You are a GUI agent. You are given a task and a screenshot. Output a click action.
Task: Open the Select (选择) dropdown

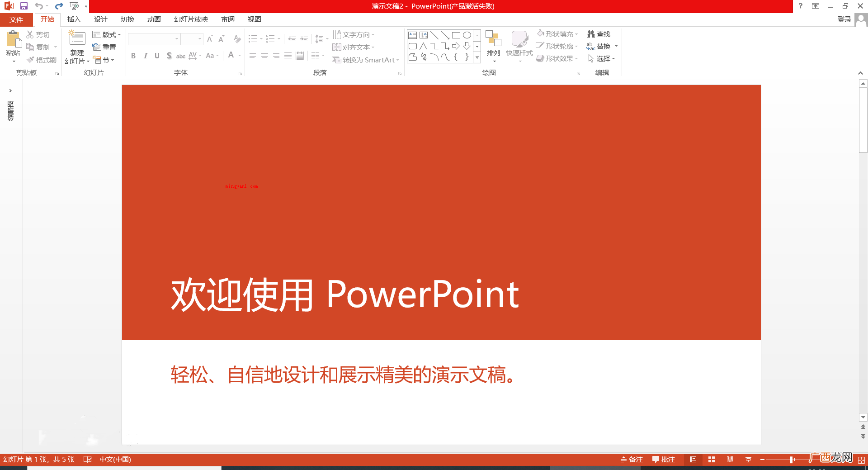coord(601,58)
